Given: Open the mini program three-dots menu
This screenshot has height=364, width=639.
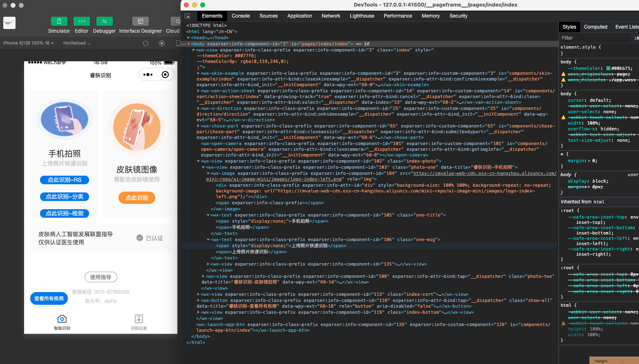Looking at the screenshot, I should pos(148,75).
